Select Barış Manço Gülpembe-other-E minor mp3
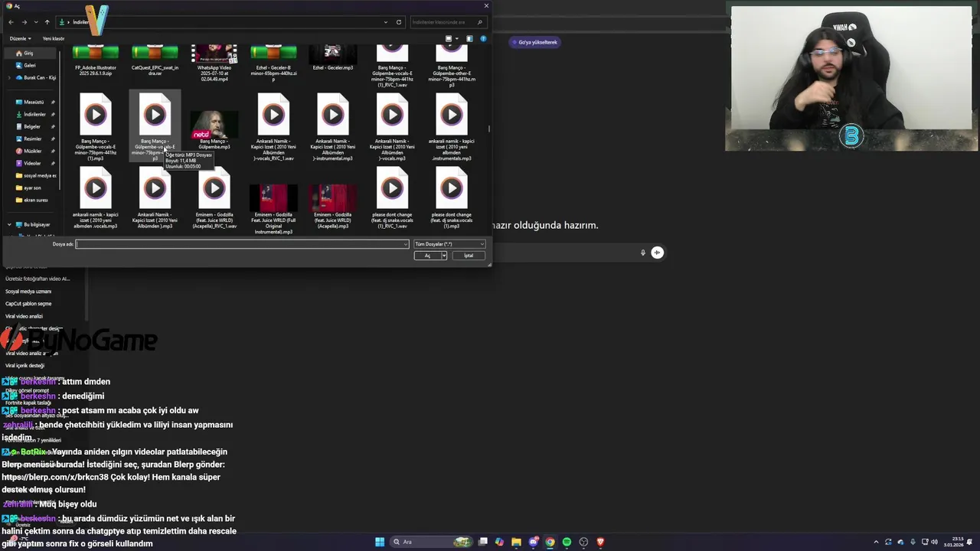Screen dimensions: 980x551 [451, 65]
